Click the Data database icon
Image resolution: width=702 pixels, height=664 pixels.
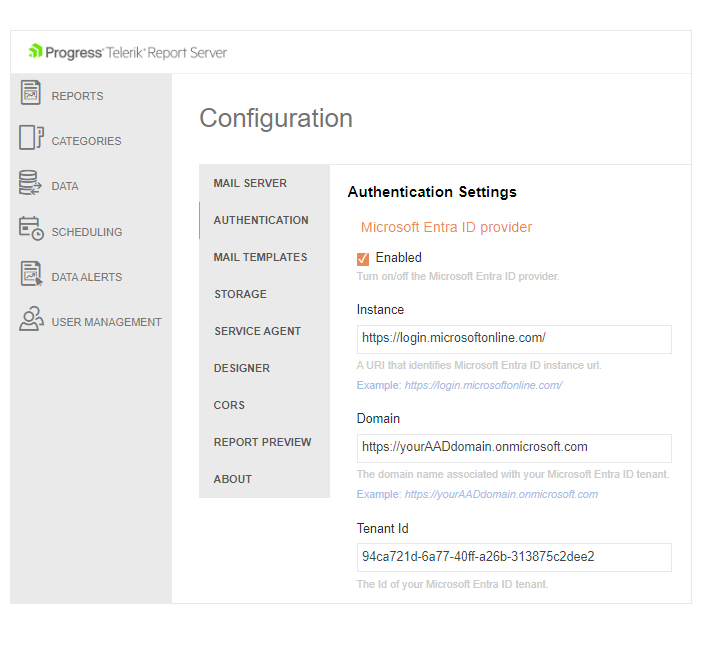30,183
